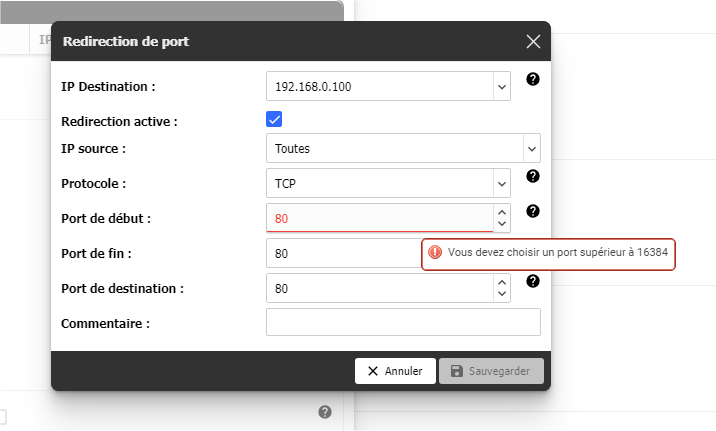Click the Annuler button
Image resolution: width=716 pixels, height=431 pixels.
click(x=395, y=371)
